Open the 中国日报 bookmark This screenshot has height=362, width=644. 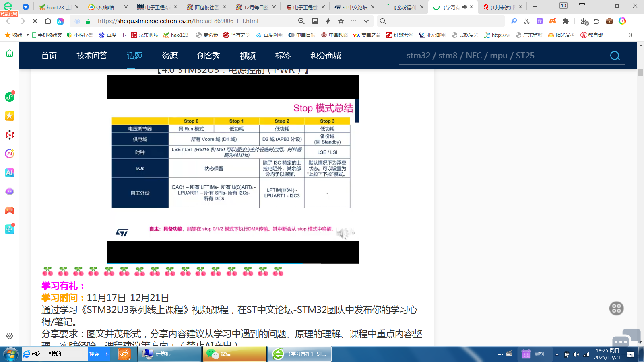(302, 35)
